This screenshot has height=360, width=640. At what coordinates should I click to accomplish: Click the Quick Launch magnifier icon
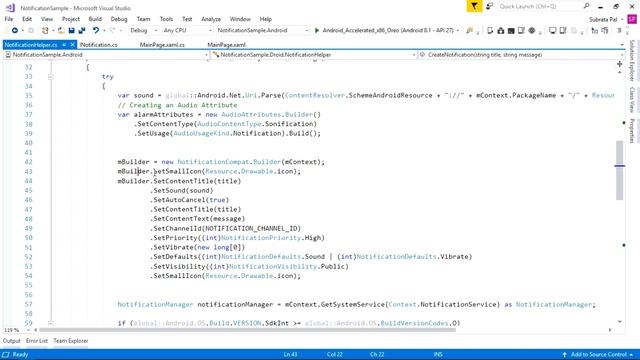(587, 6)
